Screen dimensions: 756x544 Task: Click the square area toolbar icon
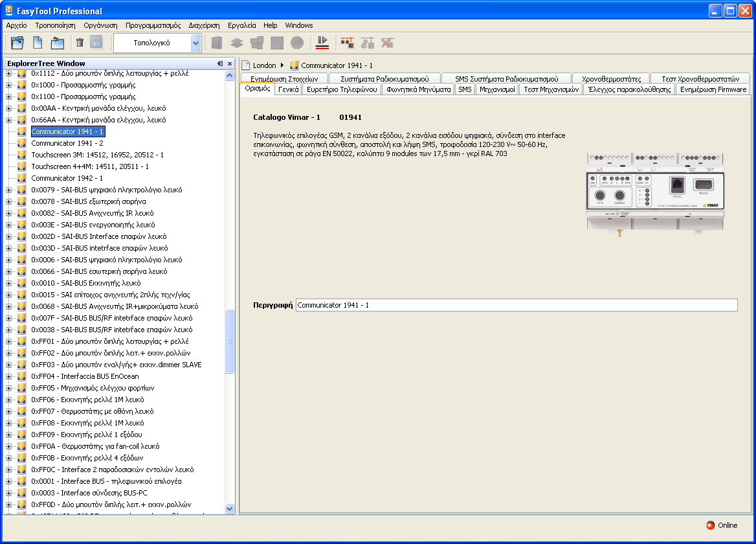pos(277,43)
